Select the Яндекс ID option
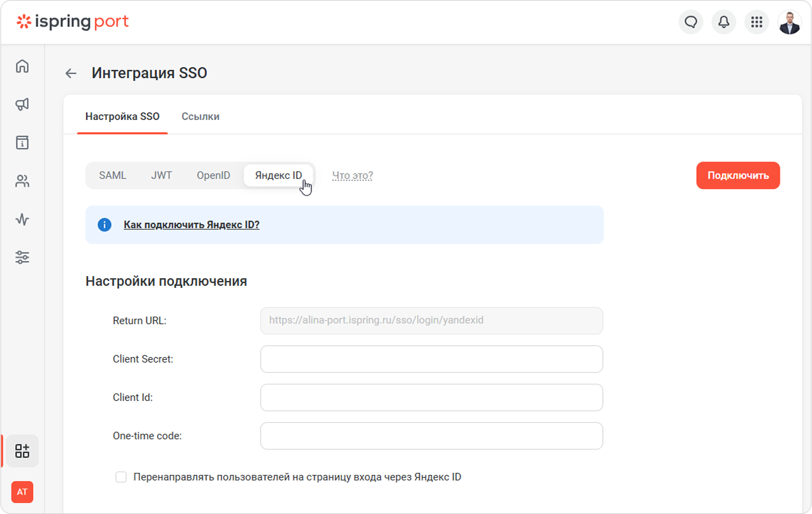Screen dimensions: 812x514 (x=278, y=175)
